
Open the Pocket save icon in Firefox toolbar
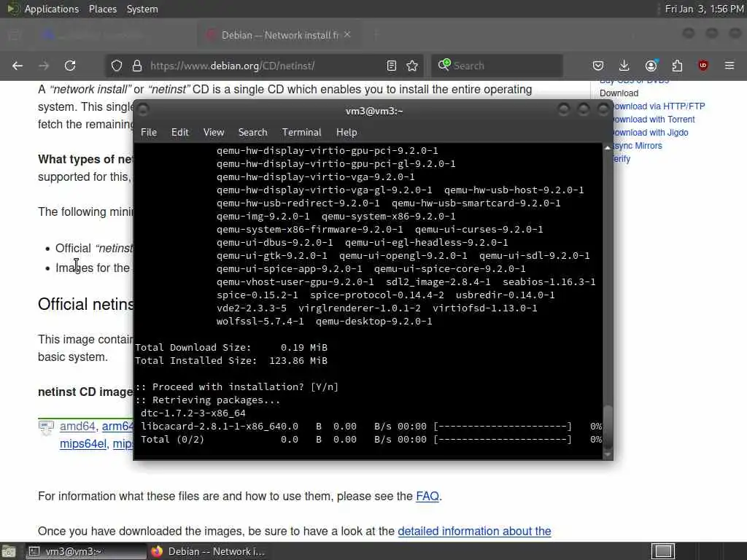tap(598, 66)
